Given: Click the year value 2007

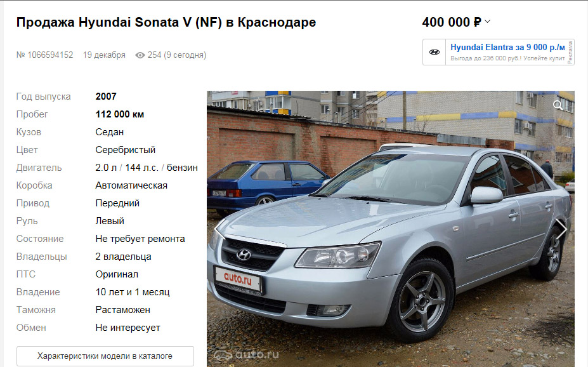Looking at the screenshot, I should [106, 97].
